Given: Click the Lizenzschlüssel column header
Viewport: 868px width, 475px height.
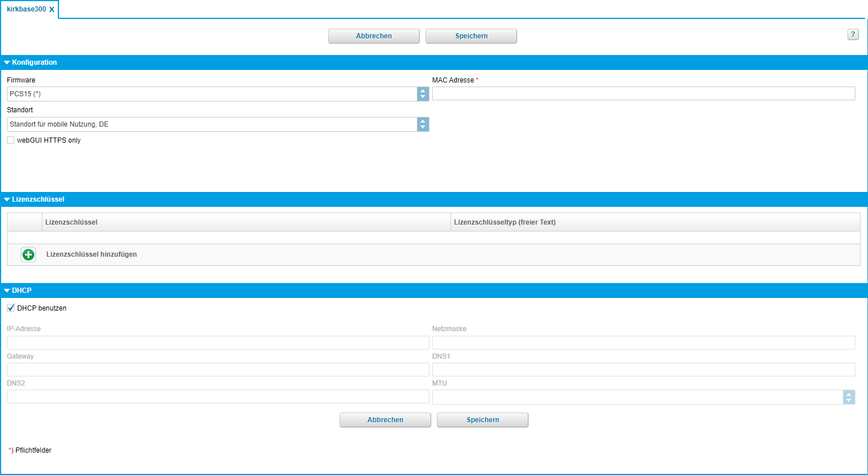Looking at the screenshot, I should coord(246,222).
